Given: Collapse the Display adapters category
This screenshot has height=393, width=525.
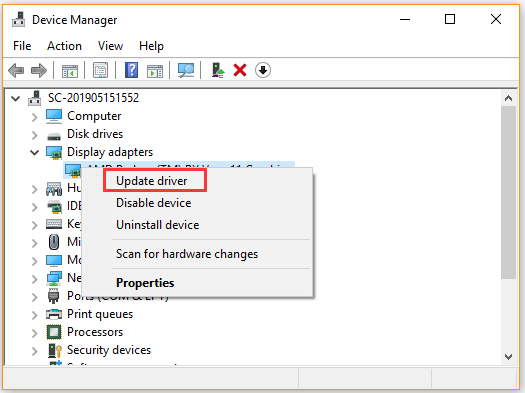Looking at the screenshot, I should click(34, 153).
